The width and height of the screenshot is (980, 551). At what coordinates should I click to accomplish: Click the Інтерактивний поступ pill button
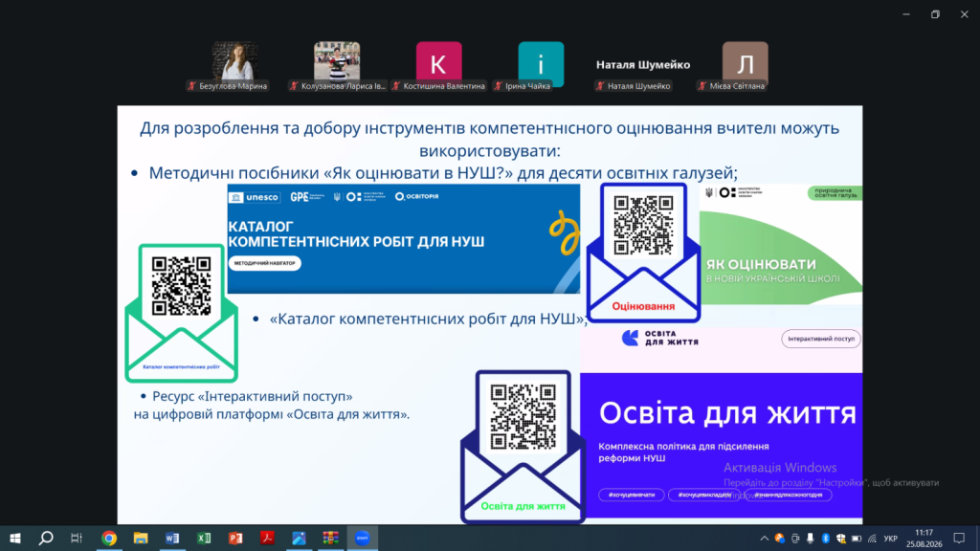point(820,339)
